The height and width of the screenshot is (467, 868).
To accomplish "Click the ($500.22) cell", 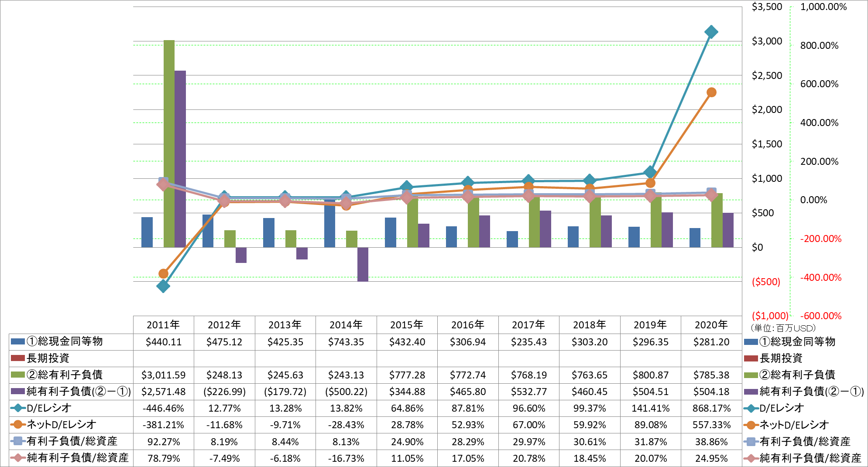I will point(346,392).
